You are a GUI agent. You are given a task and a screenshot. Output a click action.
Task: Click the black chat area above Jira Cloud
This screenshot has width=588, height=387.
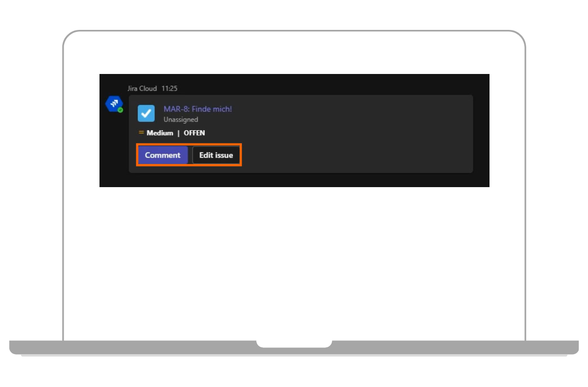tap(294, 79)
